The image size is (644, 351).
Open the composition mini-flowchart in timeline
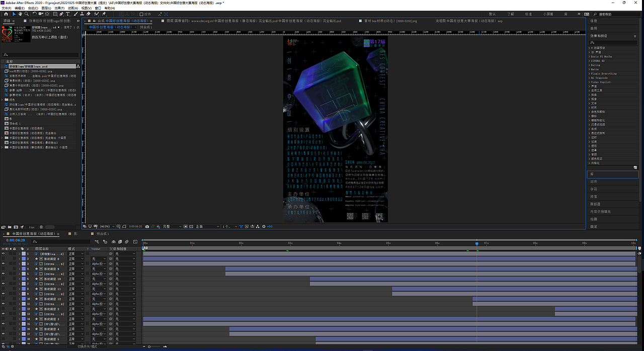pyautogui.click(x=97, y=241)
